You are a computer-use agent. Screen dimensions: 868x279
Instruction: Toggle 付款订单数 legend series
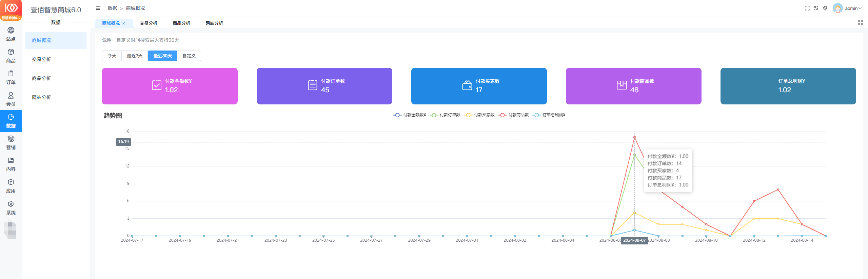(x=445, y=115)
